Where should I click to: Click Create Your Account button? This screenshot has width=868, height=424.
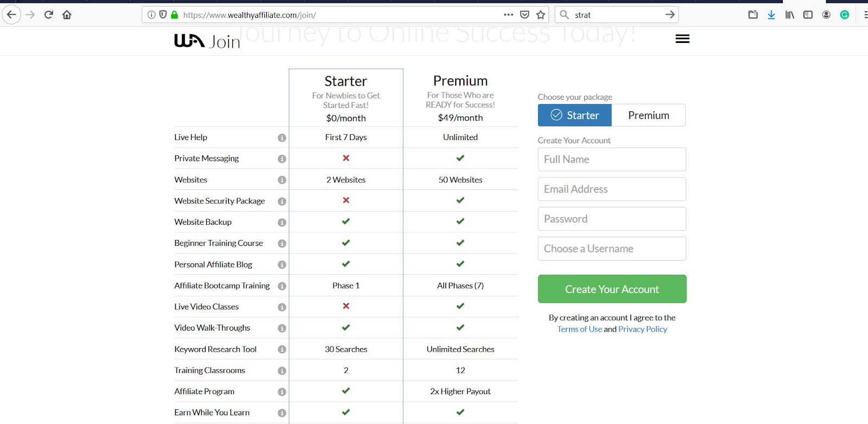pos(612,289)
